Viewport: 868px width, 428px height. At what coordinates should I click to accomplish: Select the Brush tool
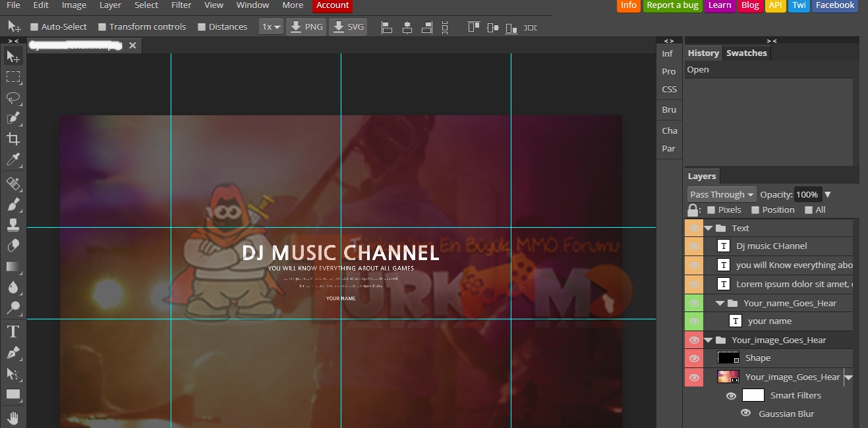pos(13,204)
